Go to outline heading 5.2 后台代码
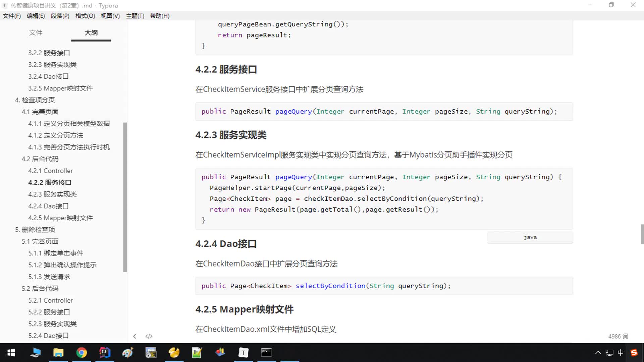 point(40,289)
